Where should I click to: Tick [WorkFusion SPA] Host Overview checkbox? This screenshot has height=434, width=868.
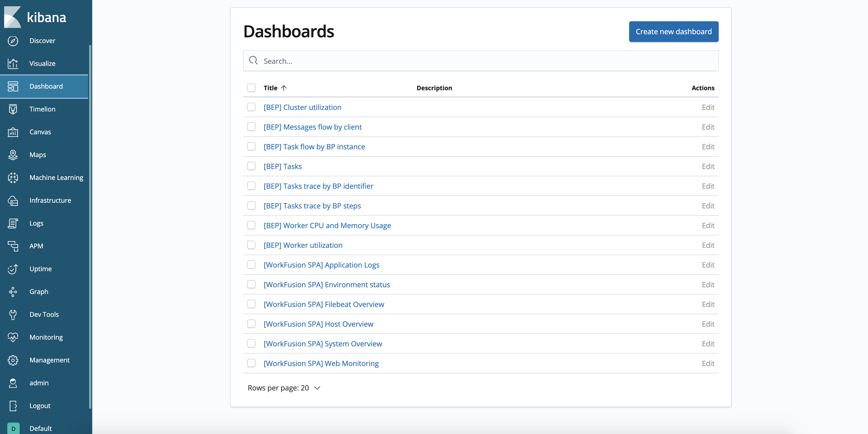251,324
